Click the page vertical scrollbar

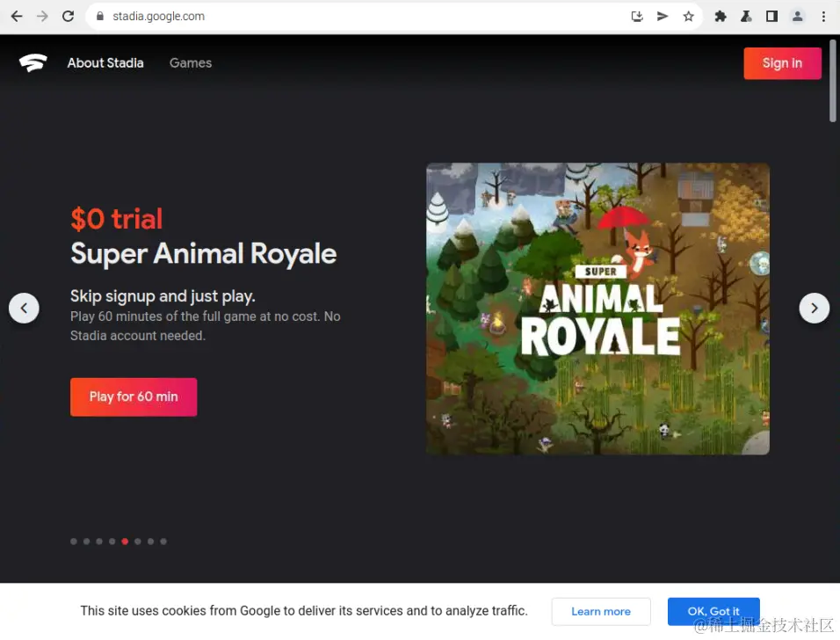(833, 80)
